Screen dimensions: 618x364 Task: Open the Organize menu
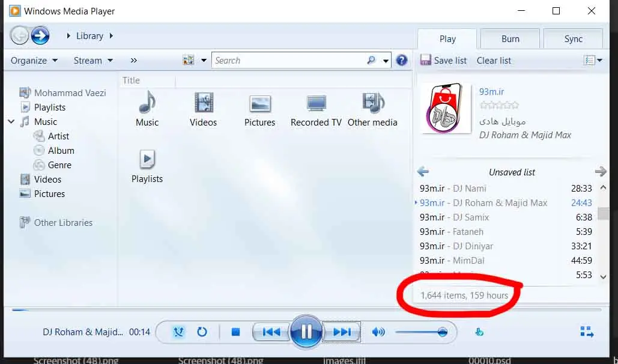point(34,60)
